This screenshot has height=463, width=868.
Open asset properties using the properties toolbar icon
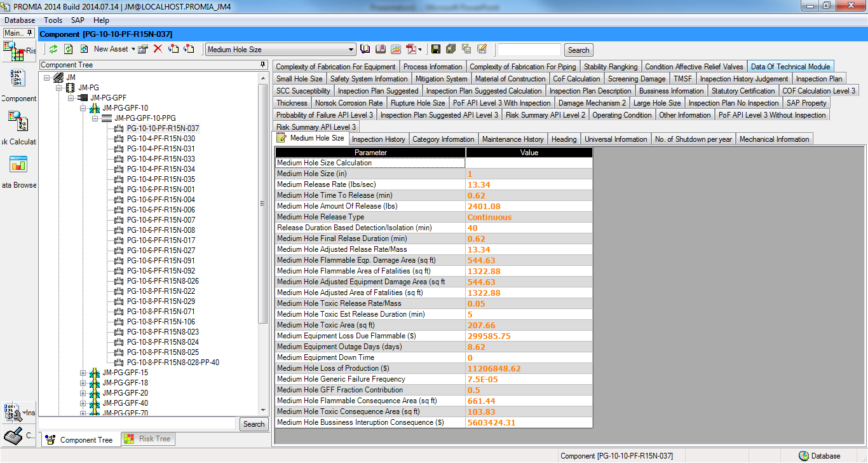(x=142, y=49)
